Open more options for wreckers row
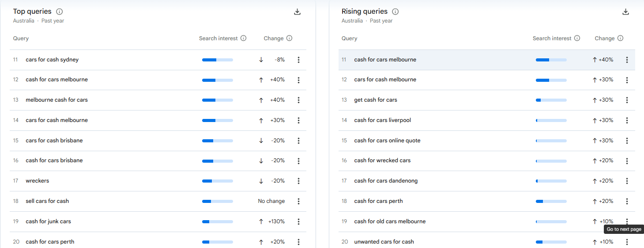The height and width of the screenshot is (248, 644). click(x=299, y=181)
